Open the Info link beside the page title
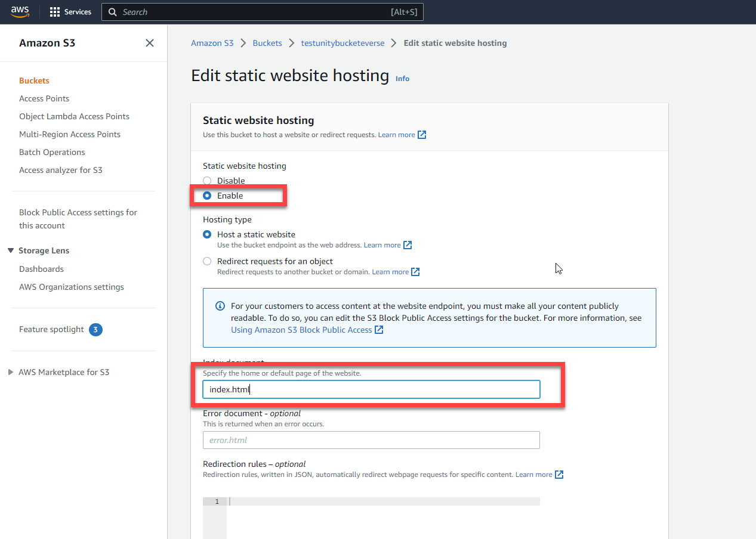Viewport: 756px width, 539px height. pos(402,78)
